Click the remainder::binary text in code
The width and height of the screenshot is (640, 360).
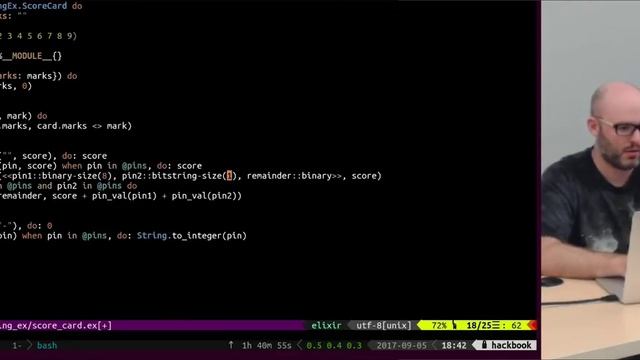pyautogui.click(x=289, y=176)
